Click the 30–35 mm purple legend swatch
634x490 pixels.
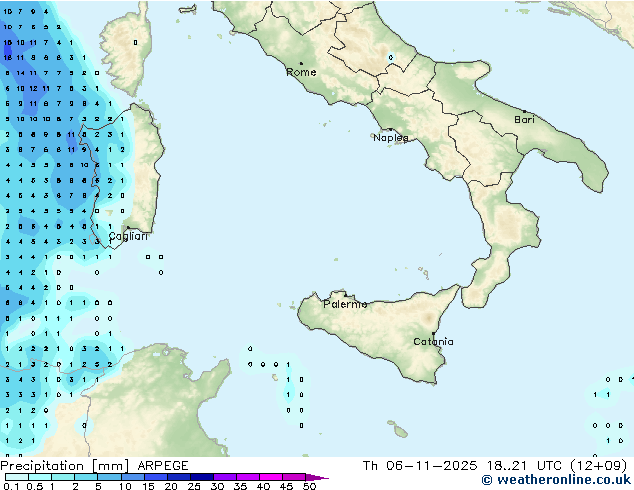coord(224,477)
